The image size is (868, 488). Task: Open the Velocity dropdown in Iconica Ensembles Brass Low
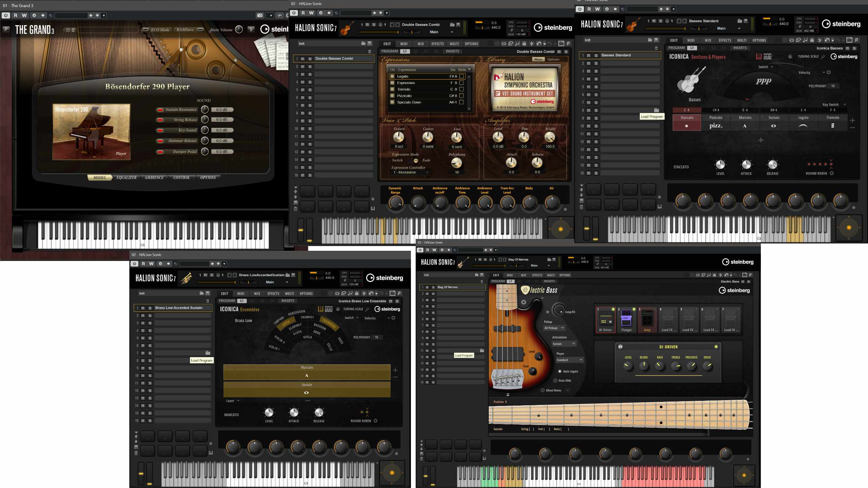(x=377, y=318)
